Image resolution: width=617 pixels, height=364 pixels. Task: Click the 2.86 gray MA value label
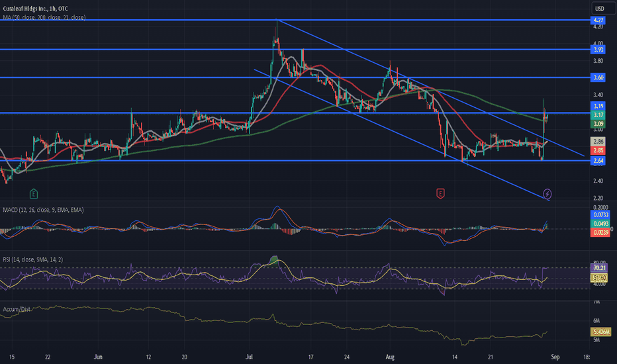[x=598, y=141]
